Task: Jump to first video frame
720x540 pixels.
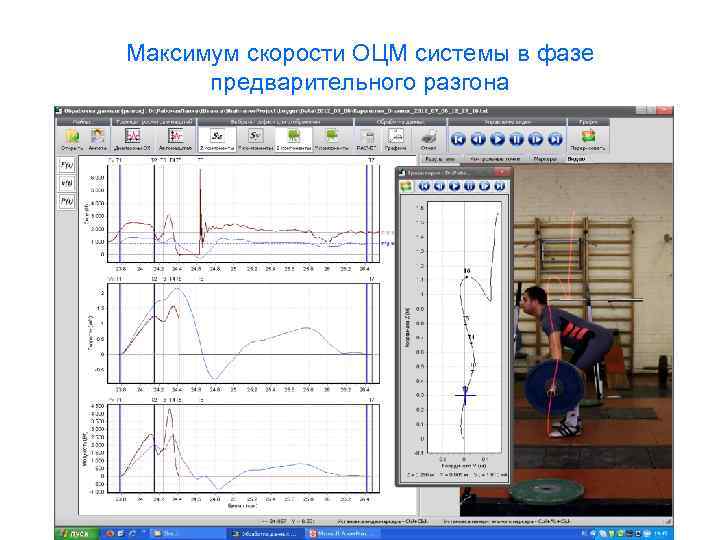Action: 458,139
